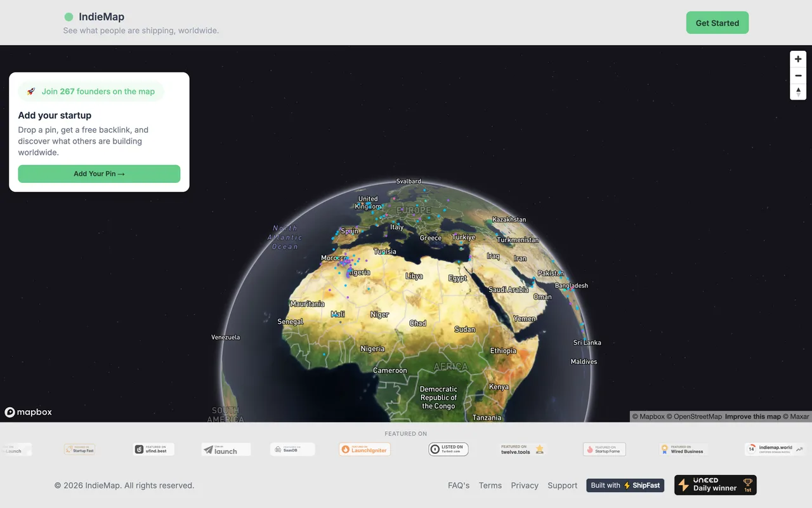Click the Kenya label on the globe
The height and width of the screenshot is (508, 812).
pyautogui.click(x=499, y=387)
